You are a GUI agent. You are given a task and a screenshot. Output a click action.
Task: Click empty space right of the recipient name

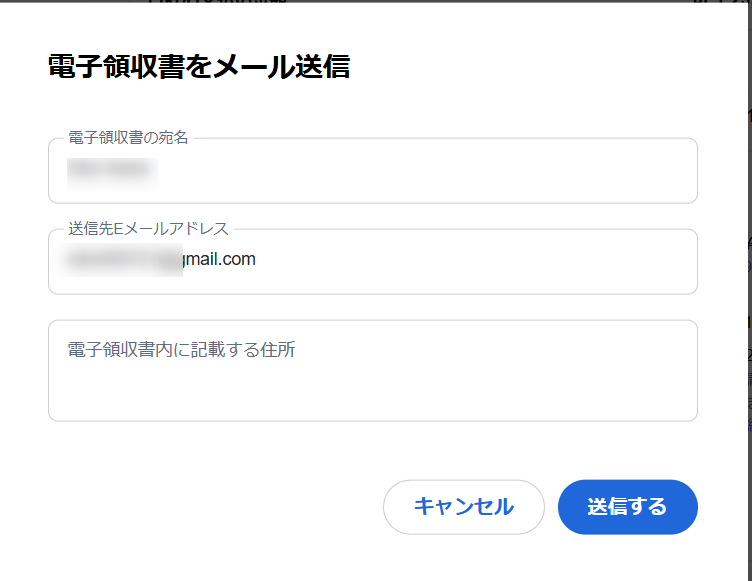coord(450,172)
